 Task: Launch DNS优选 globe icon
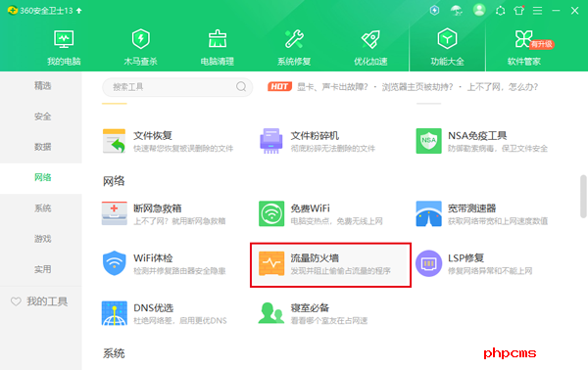115,313
